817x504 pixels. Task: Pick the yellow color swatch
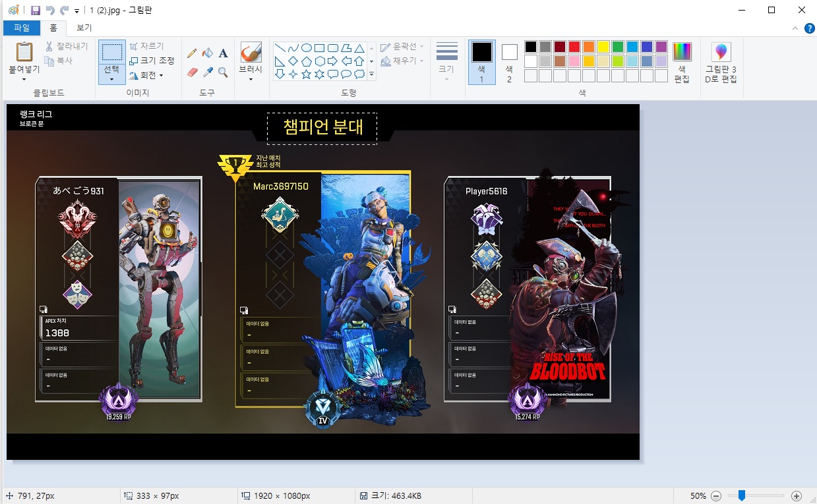tap(603, 47)
